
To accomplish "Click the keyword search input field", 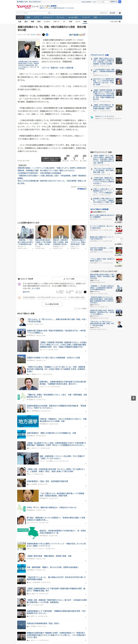I will click(32, 13).
